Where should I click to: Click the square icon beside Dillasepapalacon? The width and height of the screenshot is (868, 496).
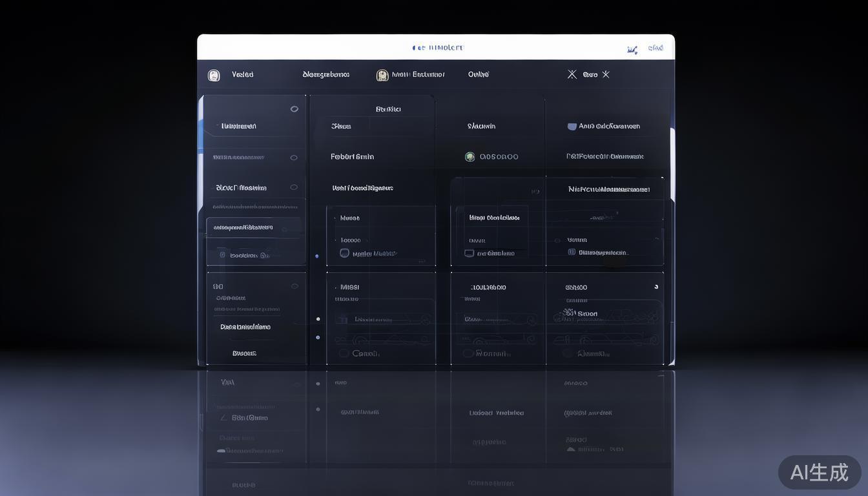tap(572, 253)
